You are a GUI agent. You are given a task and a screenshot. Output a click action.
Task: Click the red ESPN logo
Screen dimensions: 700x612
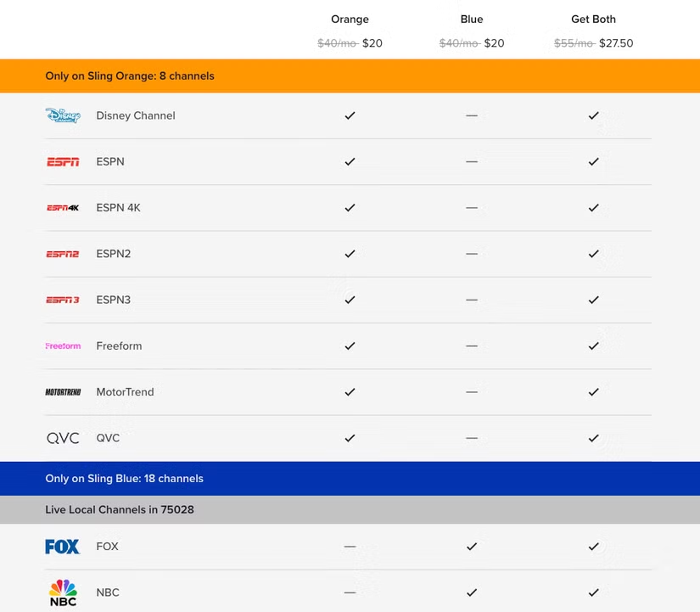tap(63, 162)
